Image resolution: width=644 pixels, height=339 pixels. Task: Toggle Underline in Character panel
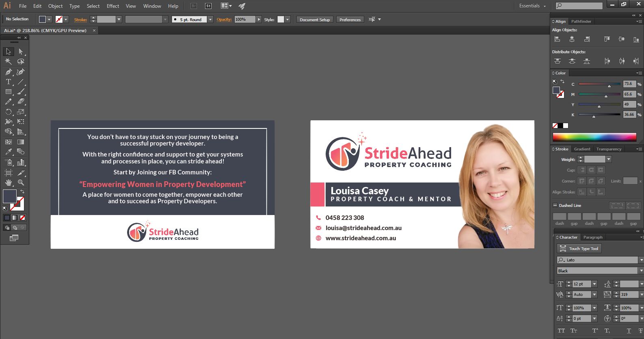click(x=629, y=331)
